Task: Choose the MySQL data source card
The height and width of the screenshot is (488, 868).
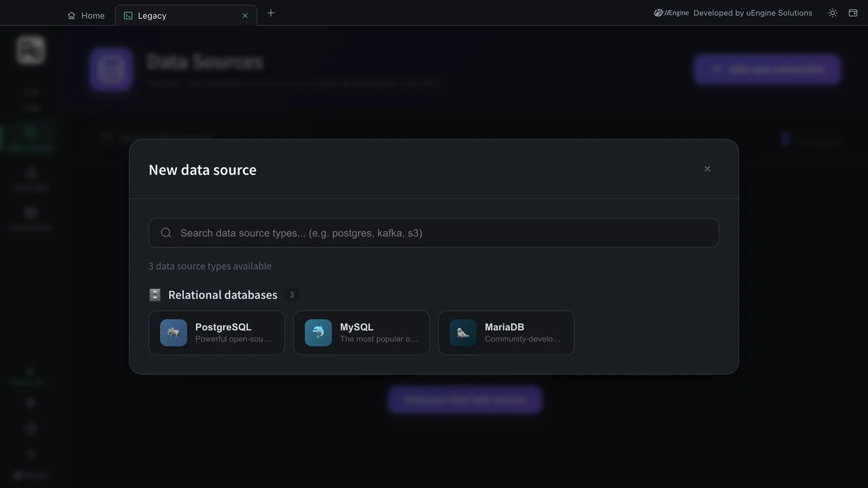Action: 361,332
